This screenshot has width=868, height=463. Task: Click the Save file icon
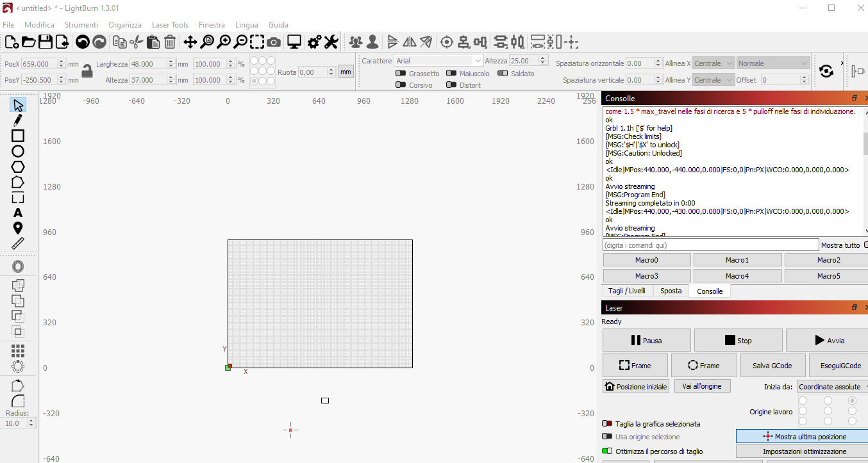point(46,42)
